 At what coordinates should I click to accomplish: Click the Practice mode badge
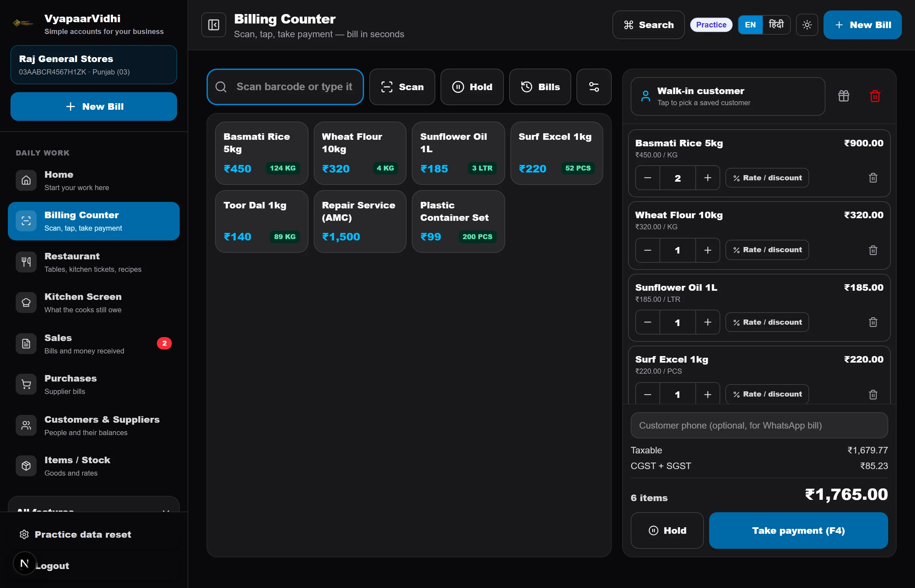[x=711, y=25]
